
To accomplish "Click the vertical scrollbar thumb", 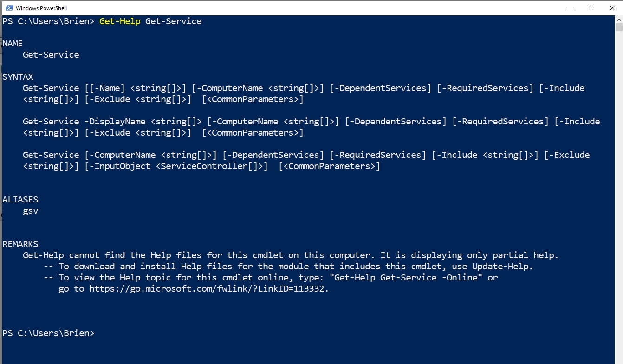I will [x=619, y=28].
